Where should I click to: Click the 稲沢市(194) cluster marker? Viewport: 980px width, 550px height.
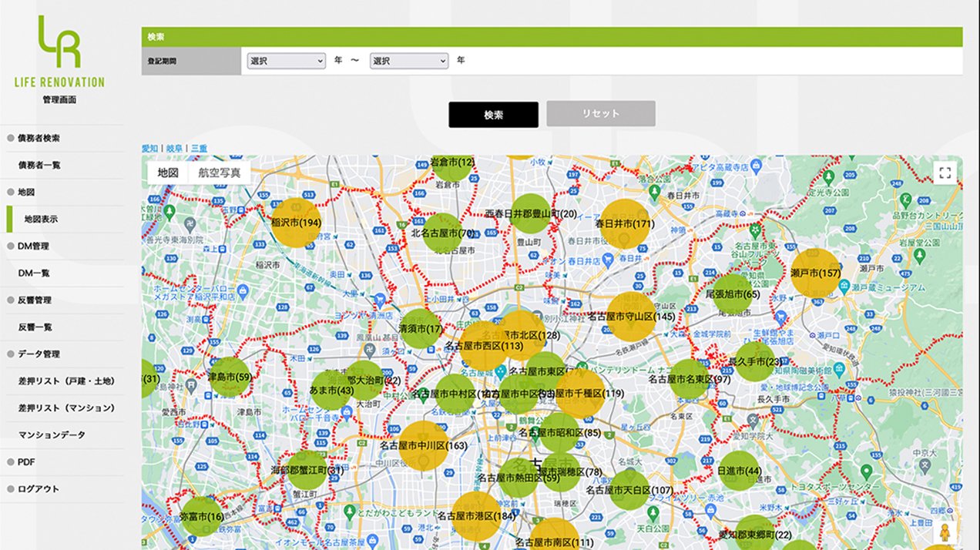(x=296, y=223)
